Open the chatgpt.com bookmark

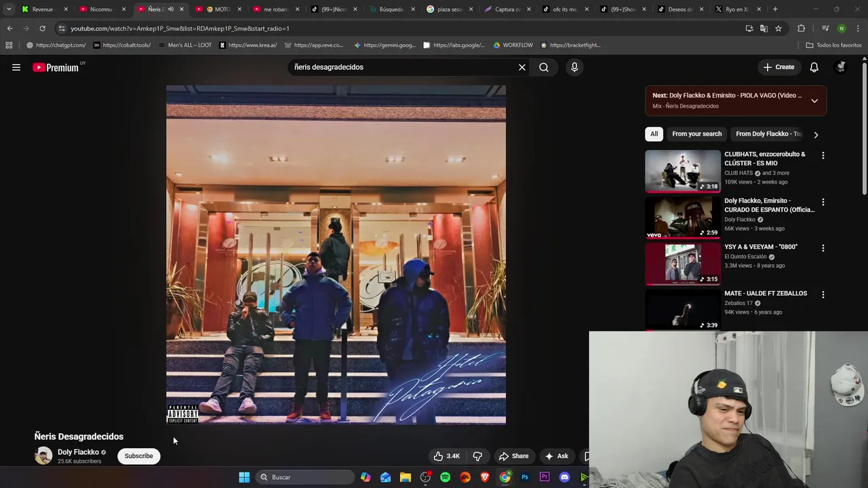pos(56,45)
